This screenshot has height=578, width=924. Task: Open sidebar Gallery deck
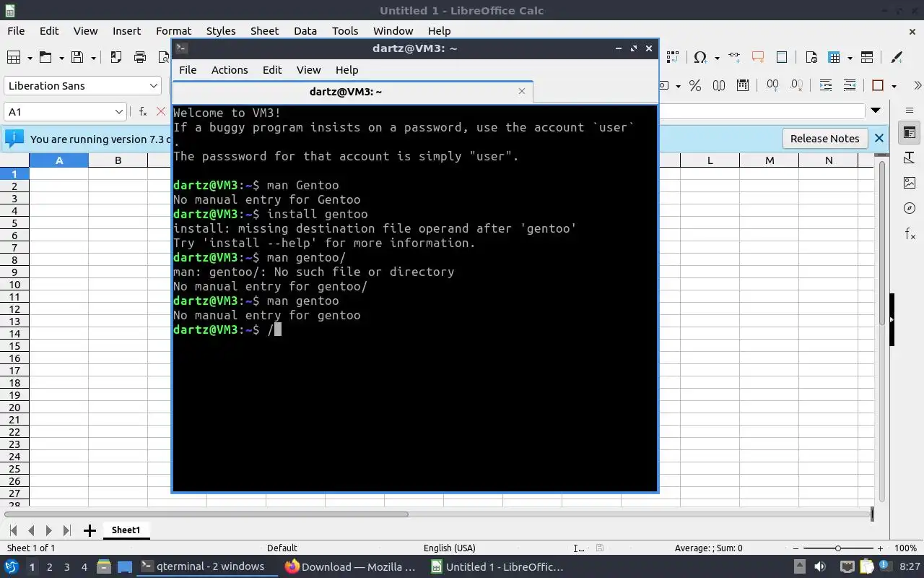(910, 183)
